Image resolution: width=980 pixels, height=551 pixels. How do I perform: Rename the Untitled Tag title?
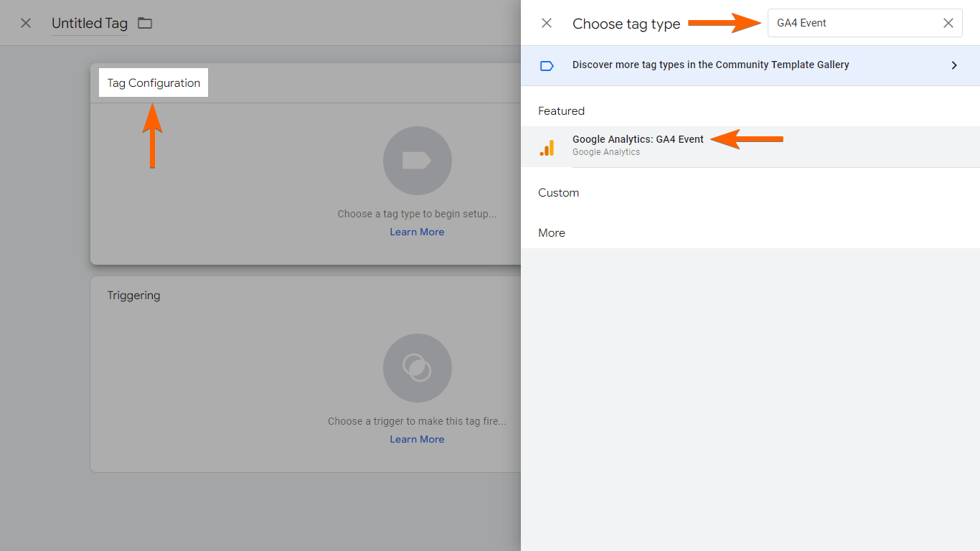point(90,23)
